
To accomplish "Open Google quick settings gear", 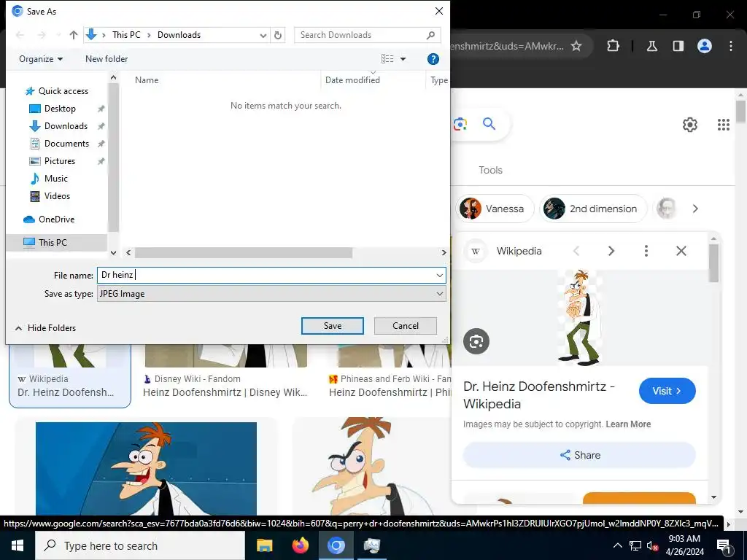I will pos(690,125).
